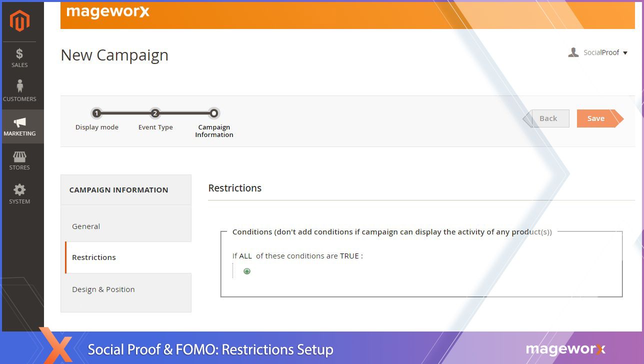Click the SocialProof user avatar icon
The height and width of the screenshot is (364, 644).
(573, 52)
